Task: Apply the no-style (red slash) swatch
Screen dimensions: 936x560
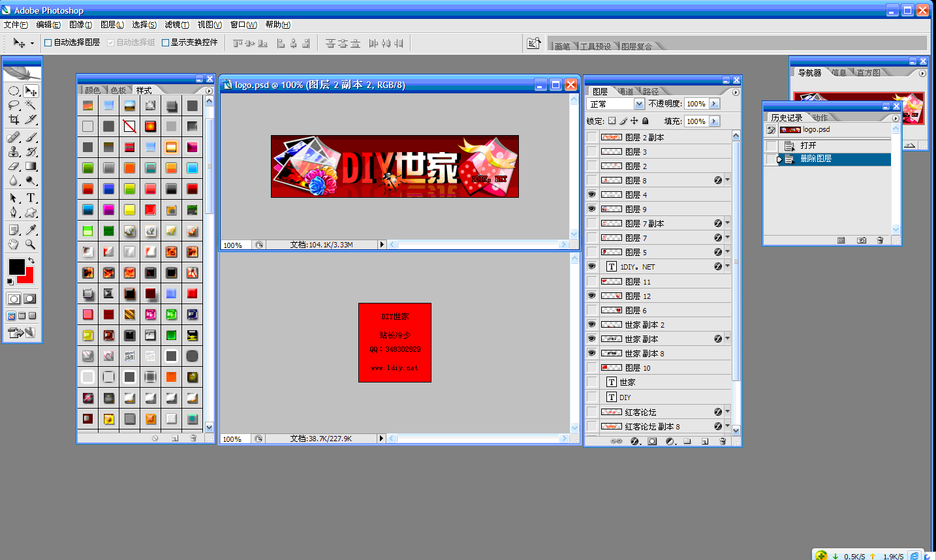Action: coord(130,126)
